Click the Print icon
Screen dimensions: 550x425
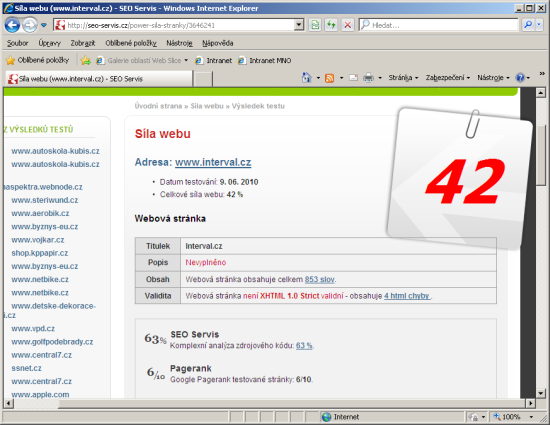[368, 77]
